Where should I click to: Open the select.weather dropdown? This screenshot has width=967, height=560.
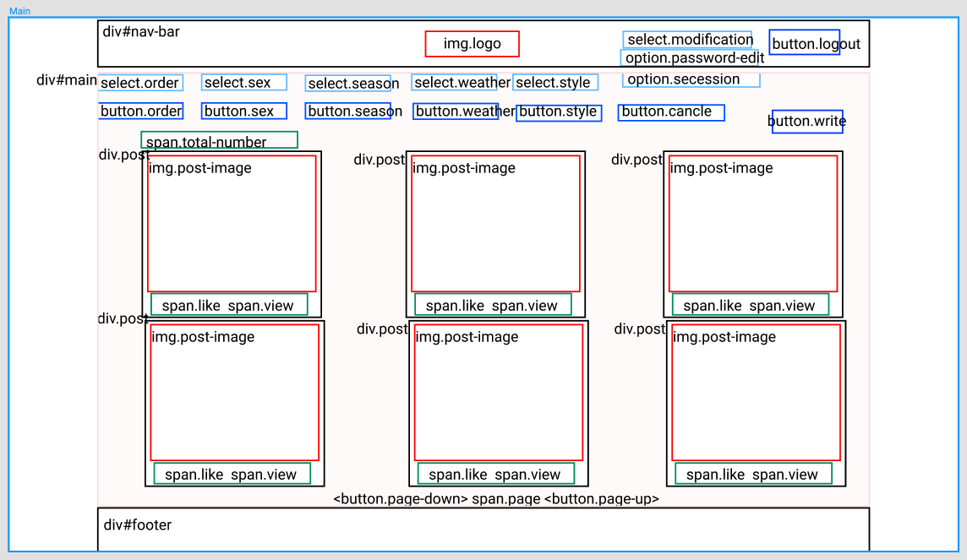[x=455, y=83]
